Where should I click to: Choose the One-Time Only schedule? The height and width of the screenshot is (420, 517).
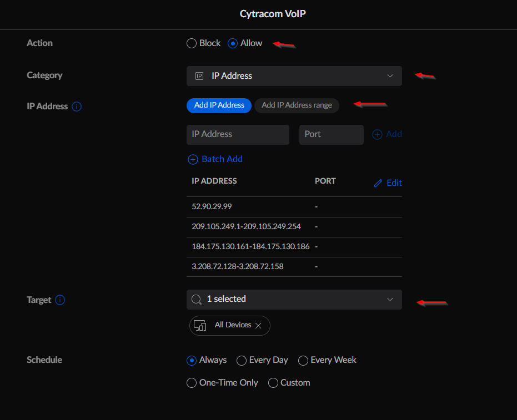click(x=191, y=383)
